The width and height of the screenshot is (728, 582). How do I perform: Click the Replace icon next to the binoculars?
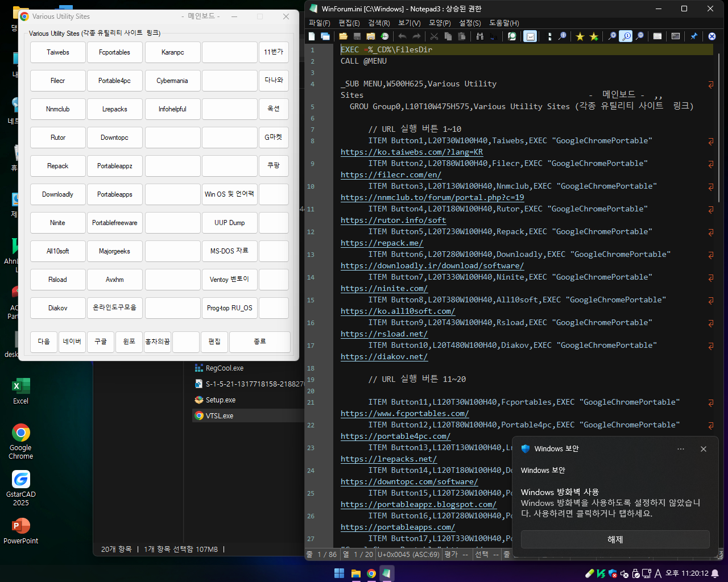tap(494, 36)
